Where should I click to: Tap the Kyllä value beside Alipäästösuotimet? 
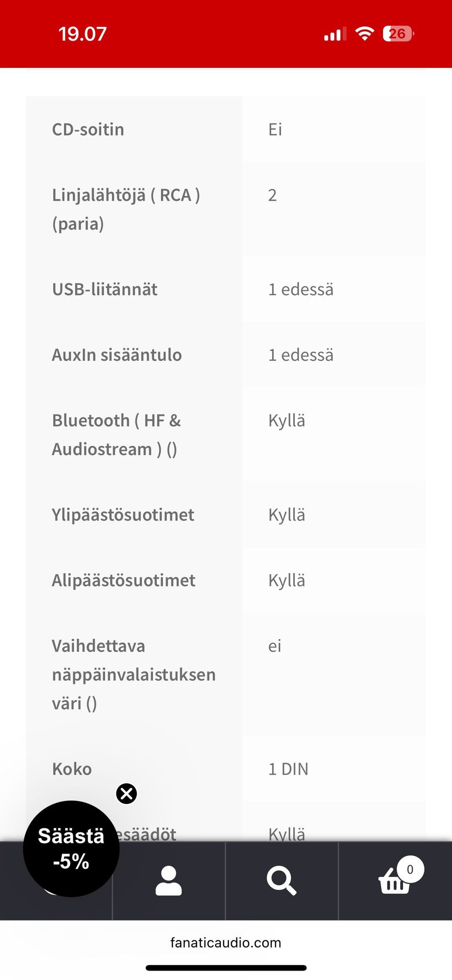pos(286,580)
